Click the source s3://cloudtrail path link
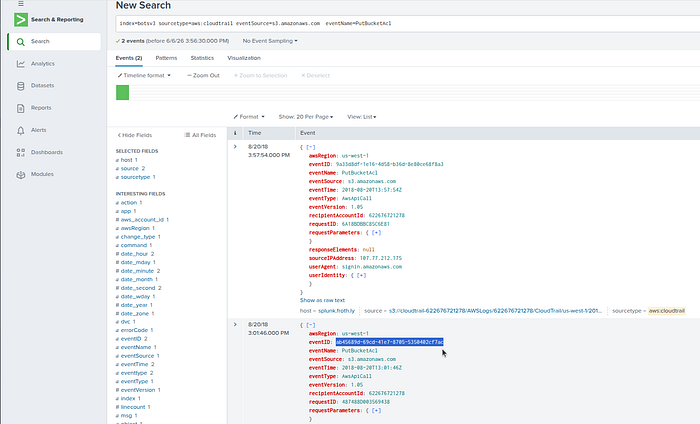Image resolution: width=700 pixels, height=424 pixels. click(495, 311)
